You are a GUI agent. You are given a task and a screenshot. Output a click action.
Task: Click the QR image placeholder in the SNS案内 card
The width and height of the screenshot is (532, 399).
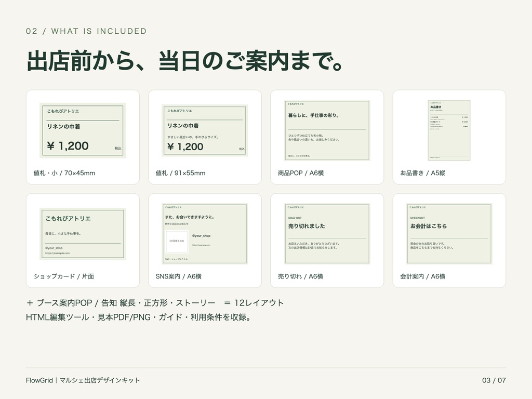177,241
